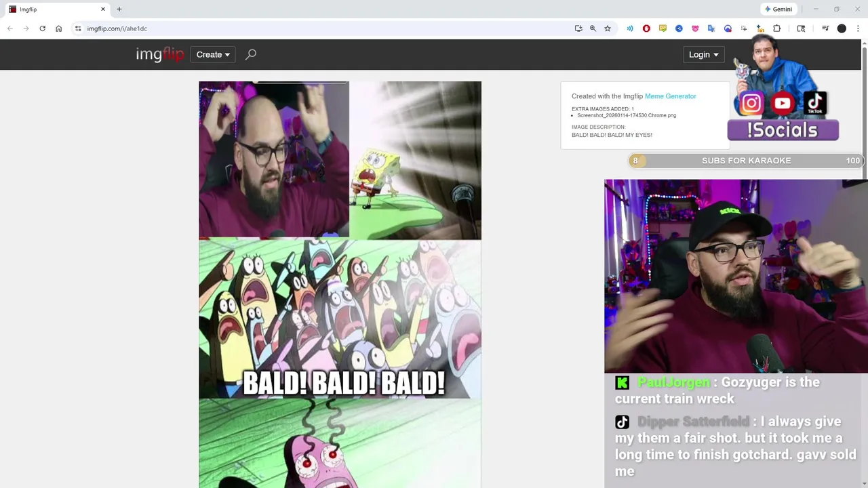868x488 pixels.
Task: Click the blue circular extension icon
Action: pyautogui.click(x=679, y=28)
